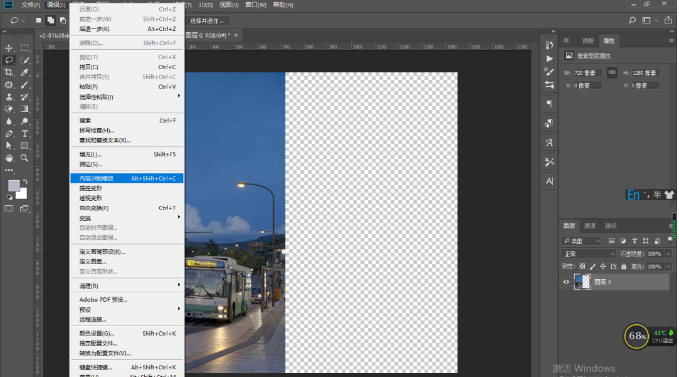
Task: Open the Brush Settings panel icon
Action: [x=549, y=71]
